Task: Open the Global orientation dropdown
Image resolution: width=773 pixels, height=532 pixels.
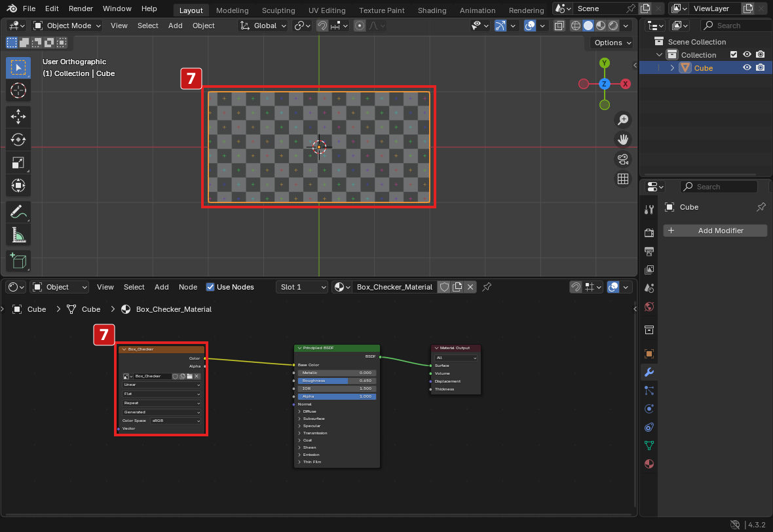Action: pyautogui.click(x=263, y=26)
